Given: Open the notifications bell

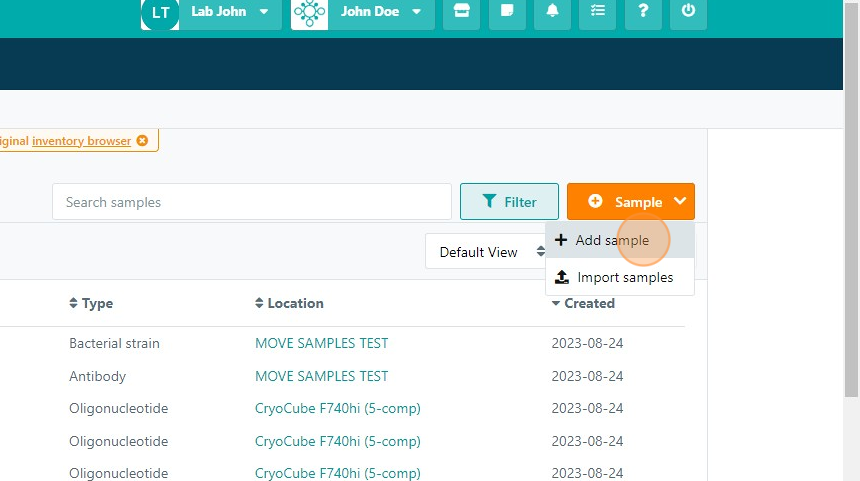Looking at the screenshot, I should tap(552, 11).
